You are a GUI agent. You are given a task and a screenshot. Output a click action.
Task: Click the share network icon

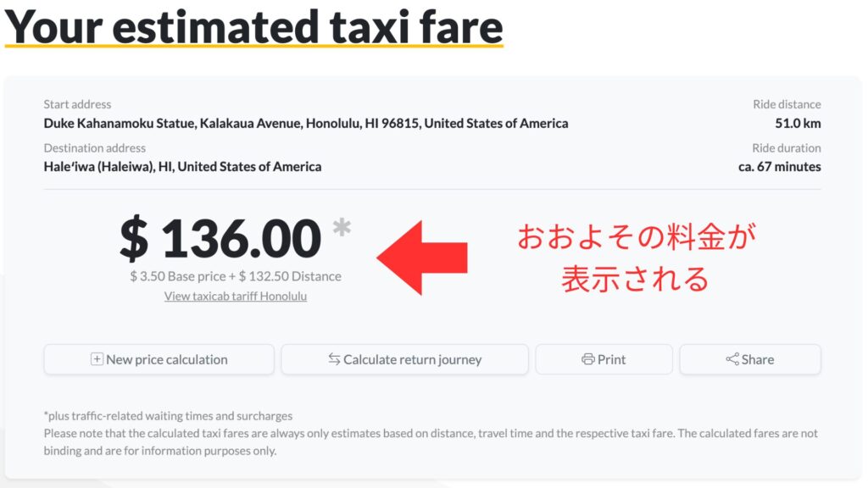(732, 359)
